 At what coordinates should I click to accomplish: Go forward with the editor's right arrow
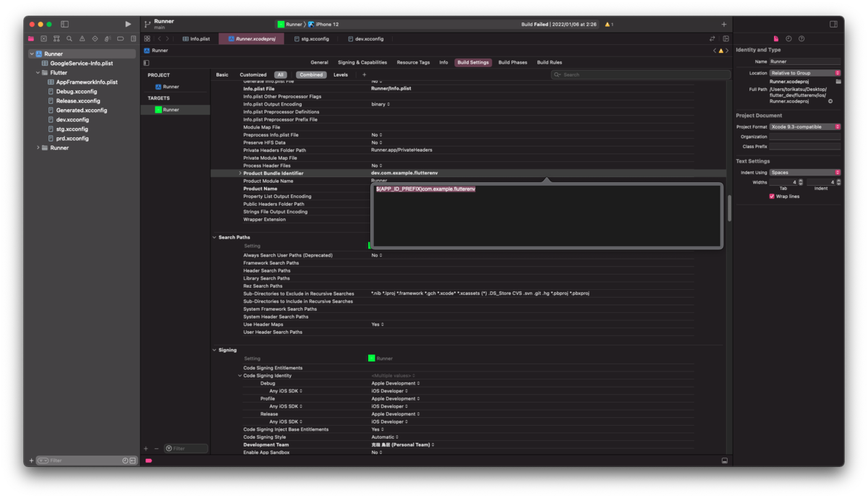[x=168, y=38]
